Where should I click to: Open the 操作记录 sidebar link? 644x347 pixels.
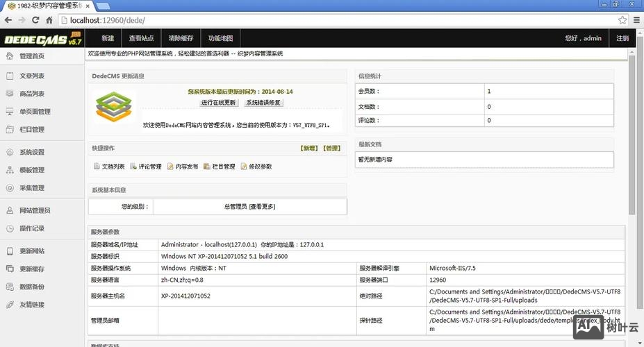click(32, 228)
